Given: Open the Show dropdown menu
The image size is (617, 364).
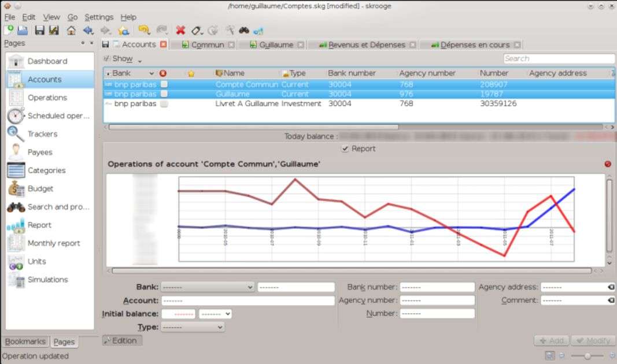Looking at the screenshot, I should point(123,59).
